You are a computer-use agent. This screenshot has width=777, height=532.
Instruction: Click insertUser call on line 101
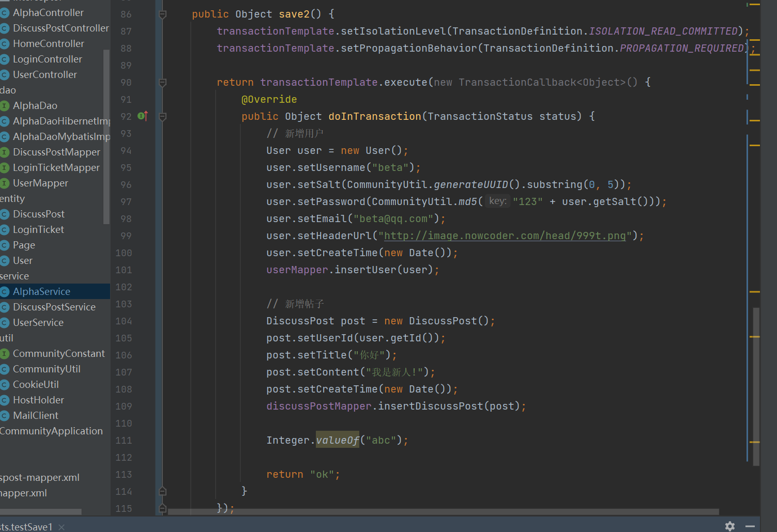click(365, 270)
